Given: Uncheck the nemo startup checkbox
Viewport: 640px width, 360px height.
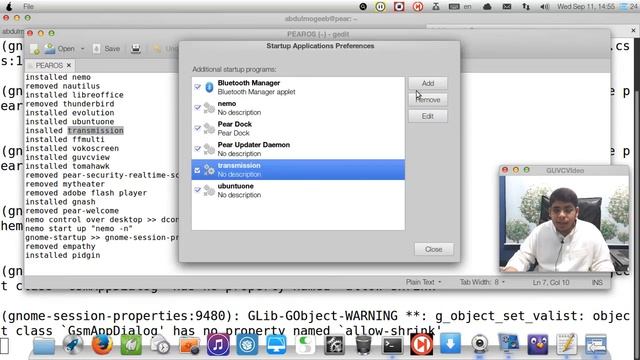Looking at the screenshot, I should (x=198, y=108).
